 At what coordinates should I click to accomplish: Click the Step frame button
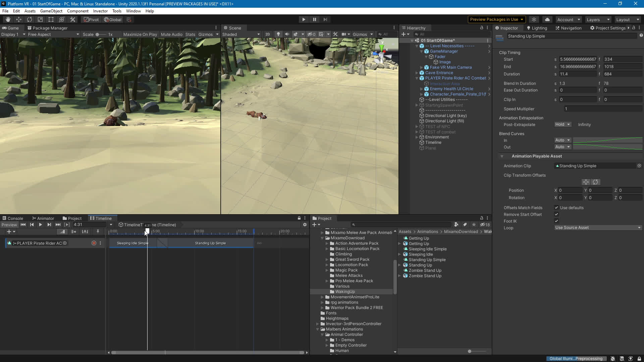coord(325,19)
